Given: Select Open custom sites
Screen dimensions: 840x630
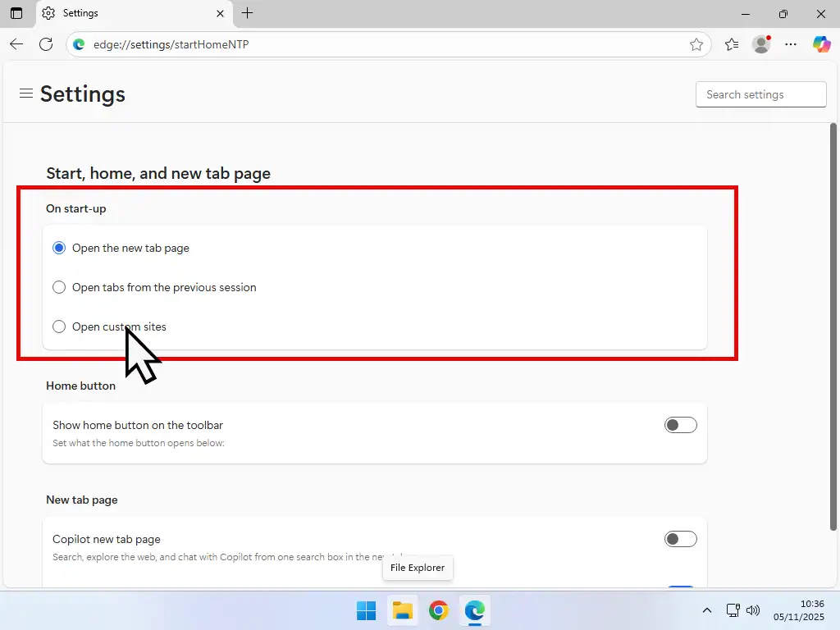Looking at the screenshot, I should tap(59, 326).
